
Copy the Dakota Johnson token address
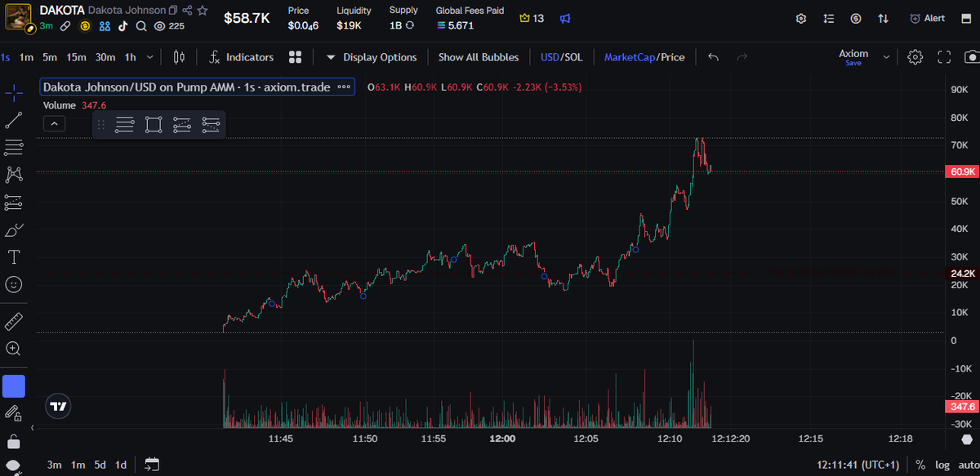click(x=173, y=11)
